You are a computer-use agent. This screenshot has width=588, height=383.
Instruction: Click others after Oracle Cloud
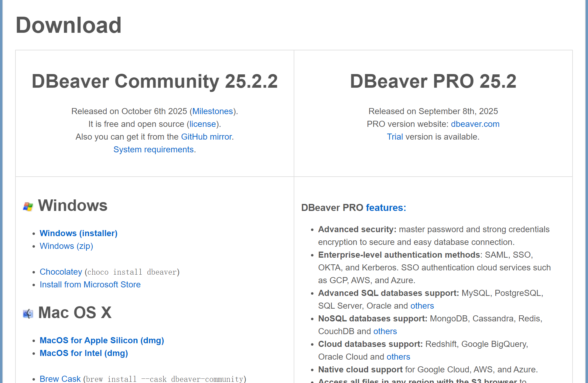(x=398, y=357)
